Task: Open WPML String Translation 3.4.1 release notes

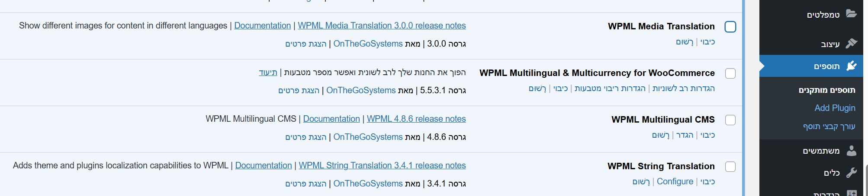Action: pos(382,165)
